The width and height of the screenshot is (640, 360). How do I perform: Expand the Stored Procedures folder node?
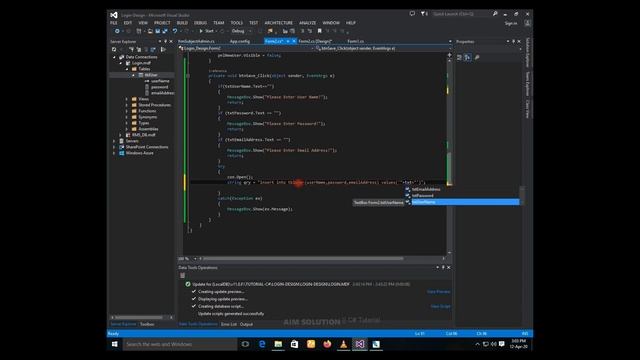[x=127, y=105]
